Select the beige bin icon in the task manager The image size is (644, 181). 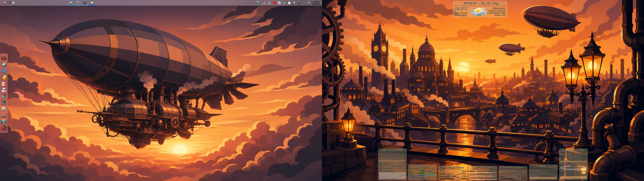coord(78,3)
